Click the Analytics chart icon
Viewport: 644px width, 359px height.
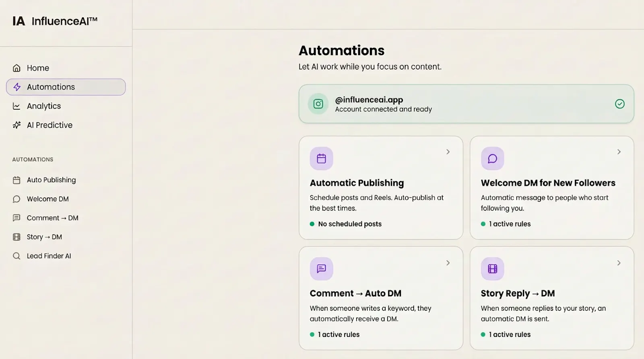point(17,106)
